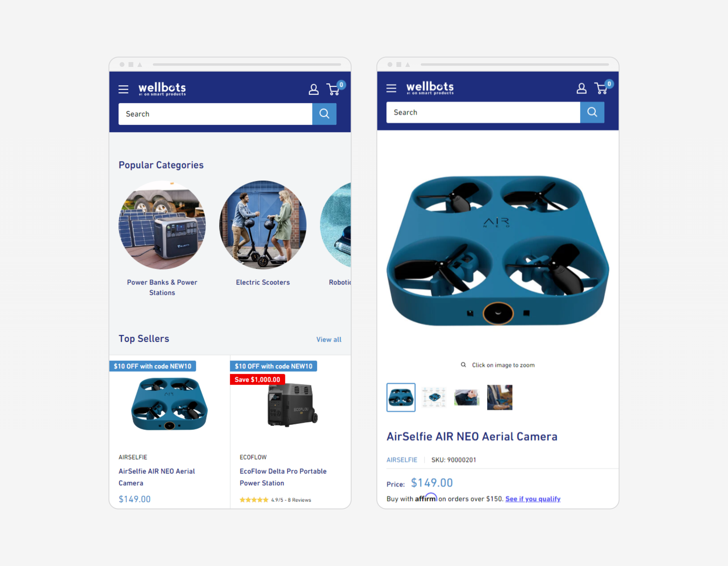Open the hamburger menu on product page
The height and width of the screenshot is (566, 728).
pos(391,88)
